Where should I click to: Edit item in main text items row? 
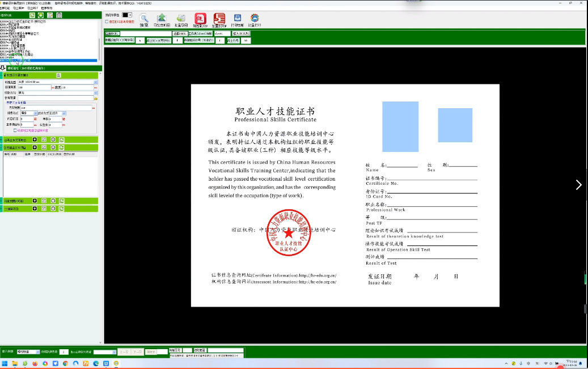coord(44,139)
